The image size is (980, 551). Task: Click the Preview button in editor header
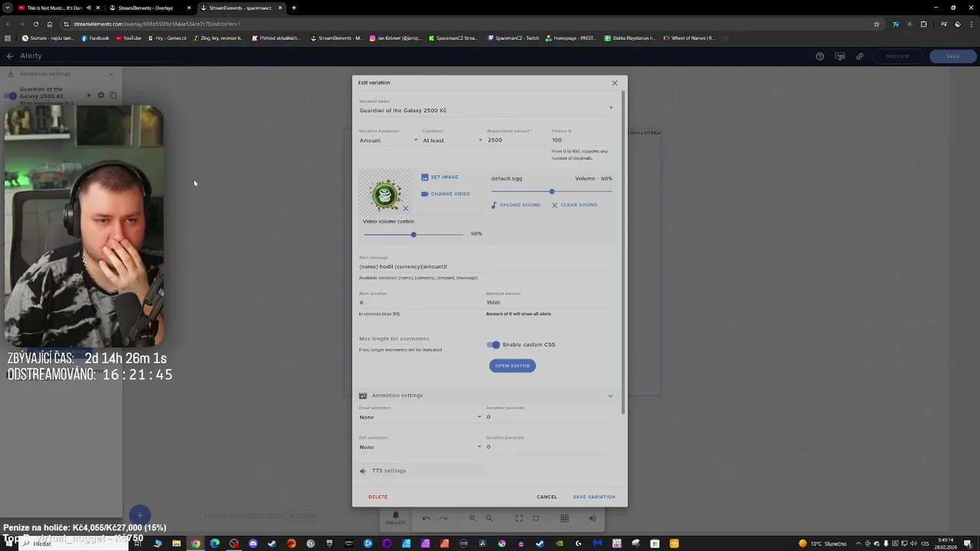pos(898,56)
